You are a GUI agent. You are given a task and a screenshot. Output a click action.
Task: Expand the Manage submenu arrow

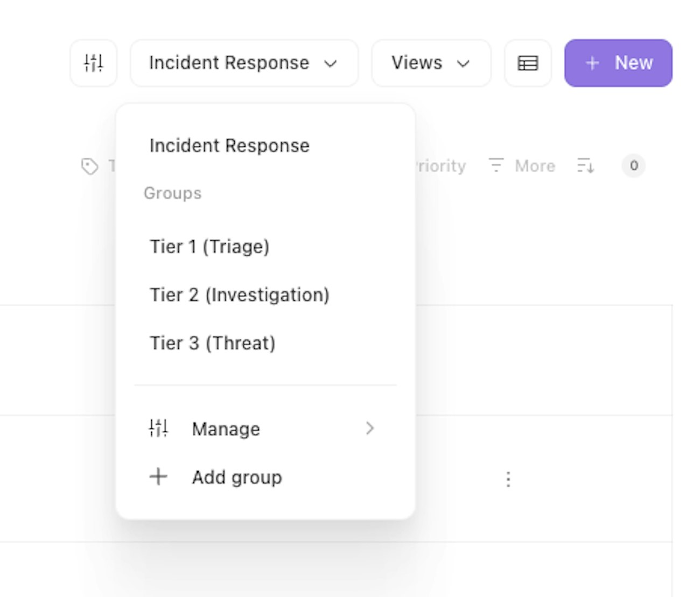[x=369, y=429]
